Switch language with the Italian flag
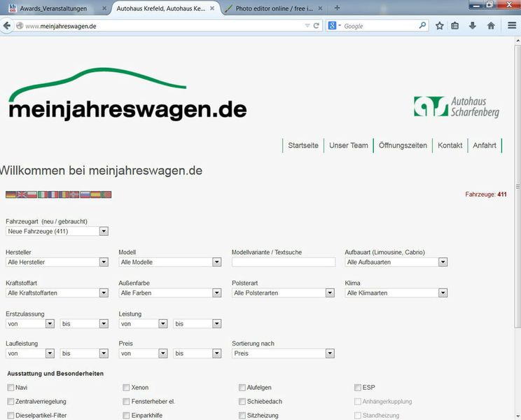 [43, 195]
